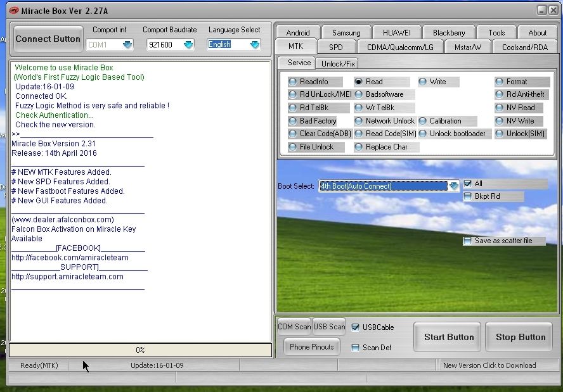Switch to the Tools tab
The image size is (563, 392).
tap(496, 33)
